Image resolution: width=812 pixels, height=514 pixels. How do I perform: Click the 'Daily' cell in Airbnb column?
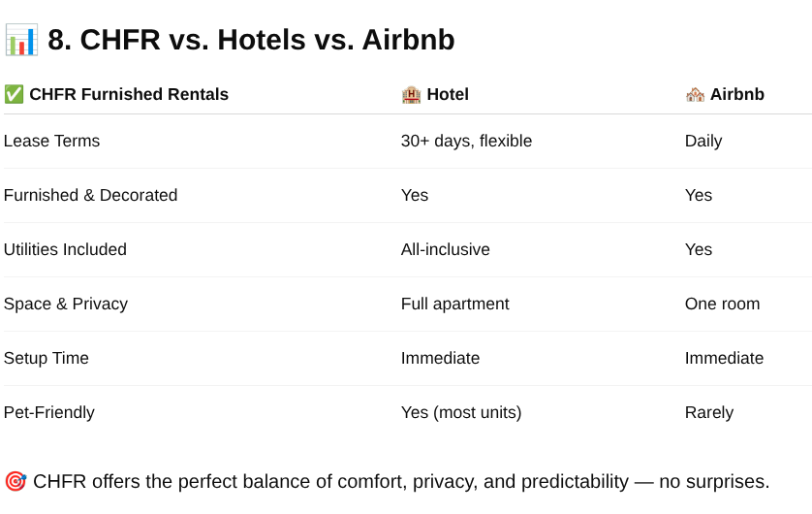(x=703, y=141)
